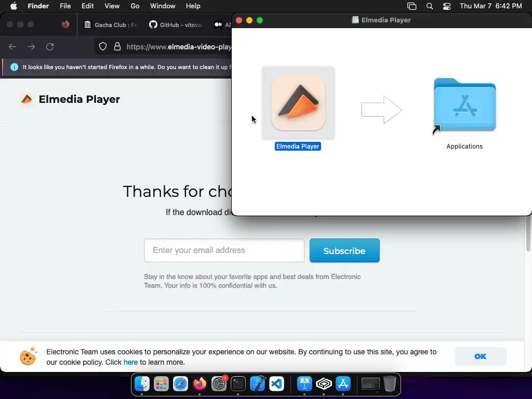Open Launchpad from the Dock
532x399 pixels.
click(161, 384)
